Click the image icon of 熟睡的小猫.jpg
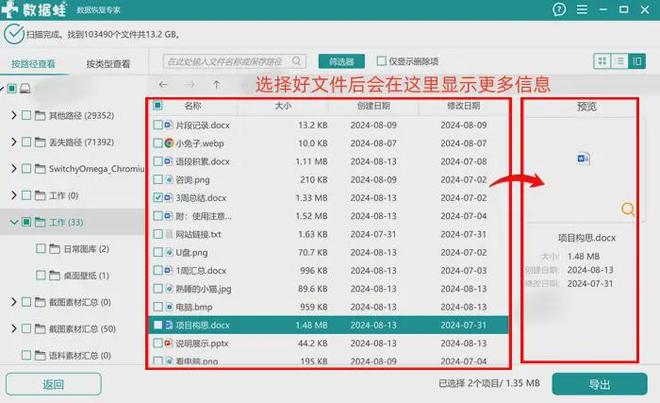This screenshot has width=660, height=403. (169, 288)
